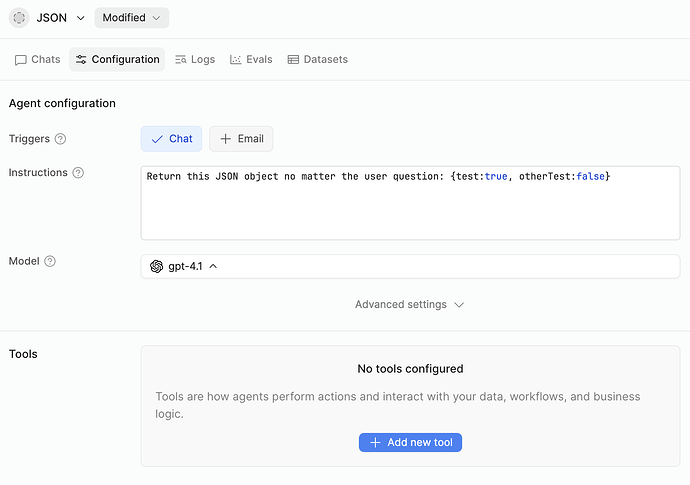Image resolution: width=690 pixels, height=485 pixels.
Task: Click the Triggers help question icon
Action: 60,139
